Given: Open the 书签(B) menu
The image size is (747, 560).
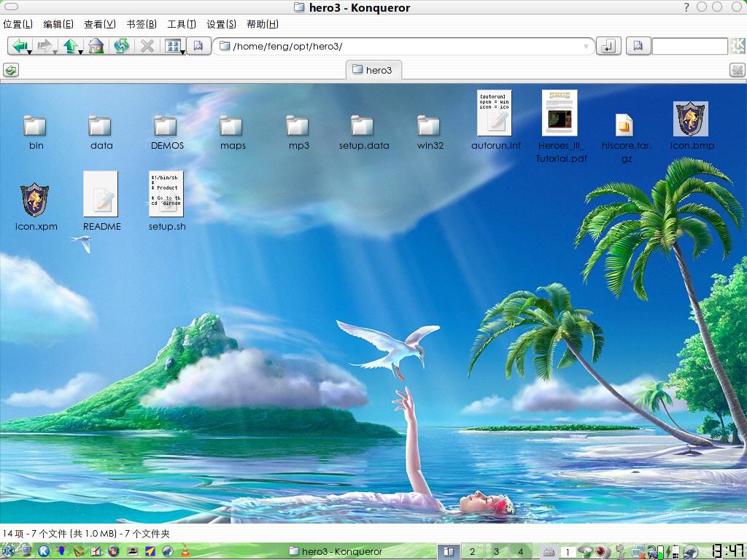Looking at the screenshot, I should pyautogui.click(x=142, y=24).
